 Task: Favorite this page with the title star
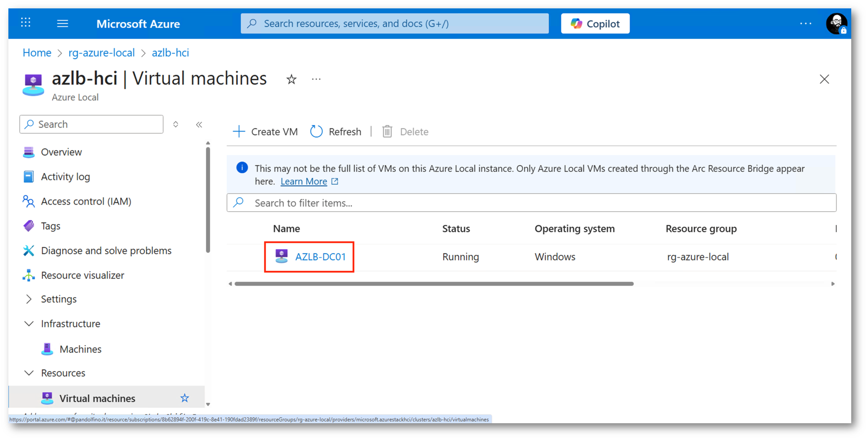coord(291,79)
